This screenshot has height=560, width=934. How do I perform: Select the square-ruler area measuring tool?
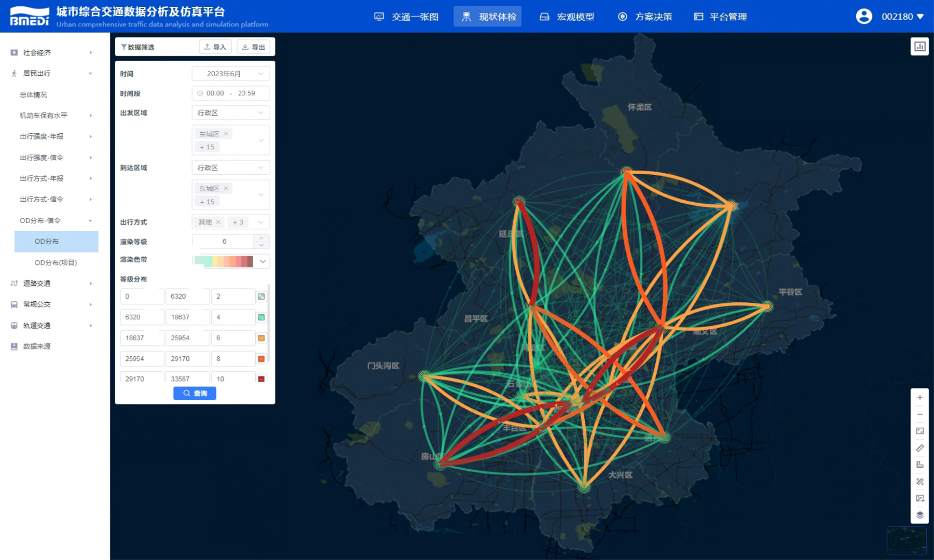[x=919, y=465]
